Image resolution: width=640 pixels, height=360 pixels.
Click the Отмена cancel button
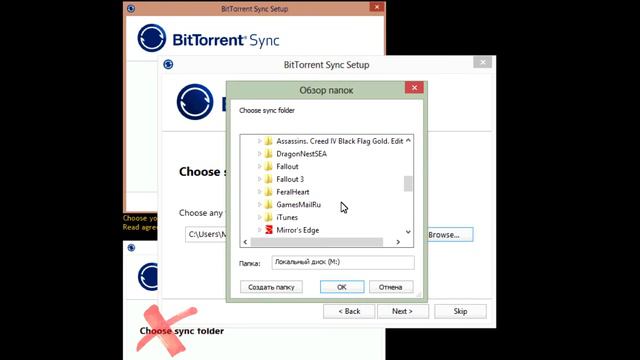[391, 287]
